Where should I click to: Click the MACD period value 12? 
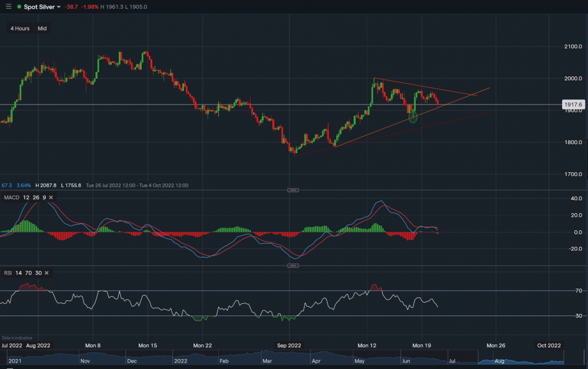coord(26,197)
